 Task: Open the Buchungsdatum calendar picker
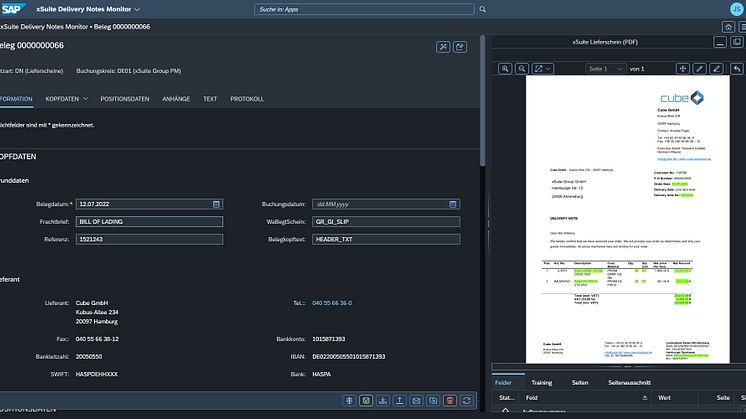point(453,203)
